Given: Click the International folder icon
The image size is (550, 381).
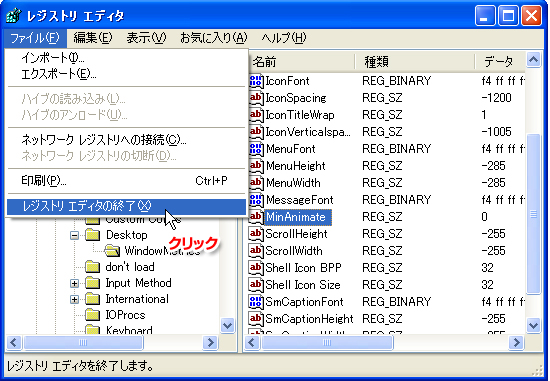Looking at the screenshot, I should tap(93, 299).
